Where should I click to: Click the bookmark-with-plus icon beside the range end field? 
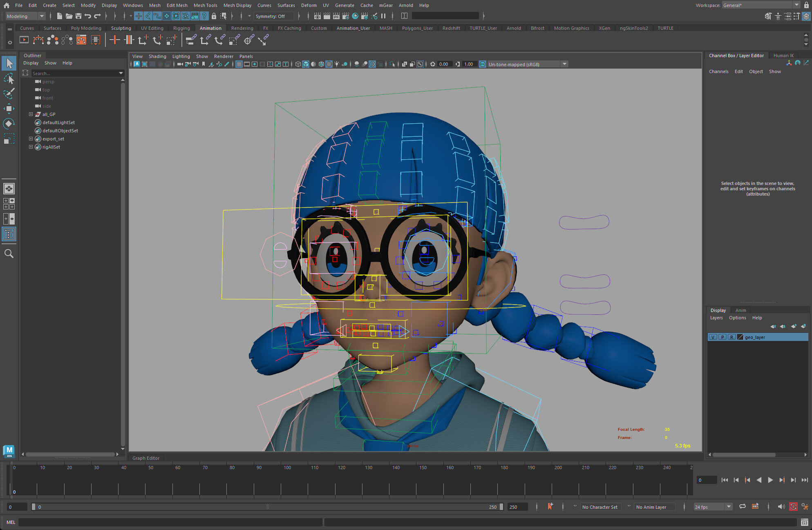pyautogui.click(x=550, y=507)
